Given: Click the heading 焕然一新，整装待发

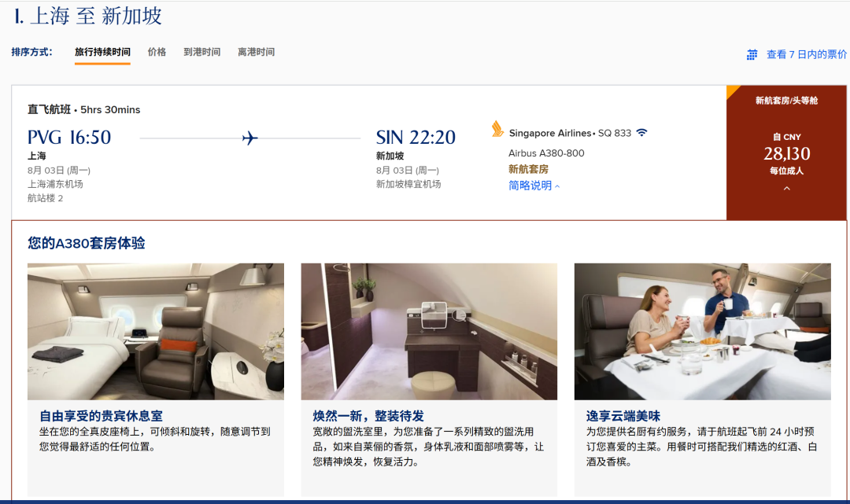Looking at the screenshot, I should pyautogui.click(x=368, y=416).
